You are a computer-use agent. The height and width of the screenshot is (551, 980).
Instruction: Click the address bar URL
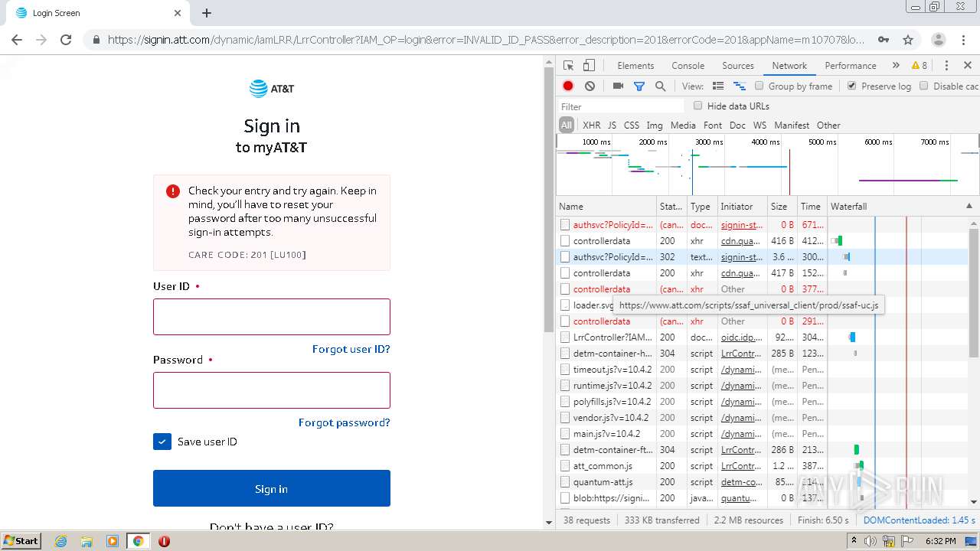[x=486, y=40]
